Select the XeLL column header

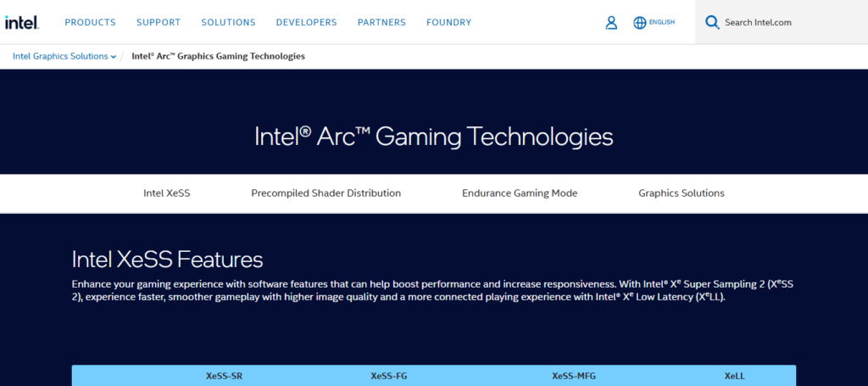735,376
